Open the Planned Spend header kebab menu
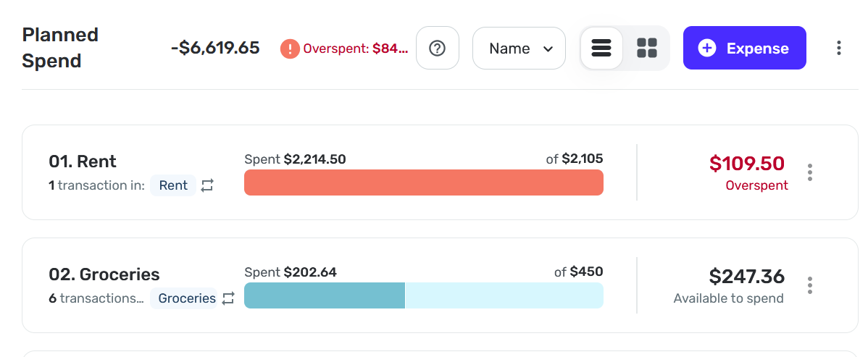The height and width of the screenshot is (357, 868). coord(838,49)
